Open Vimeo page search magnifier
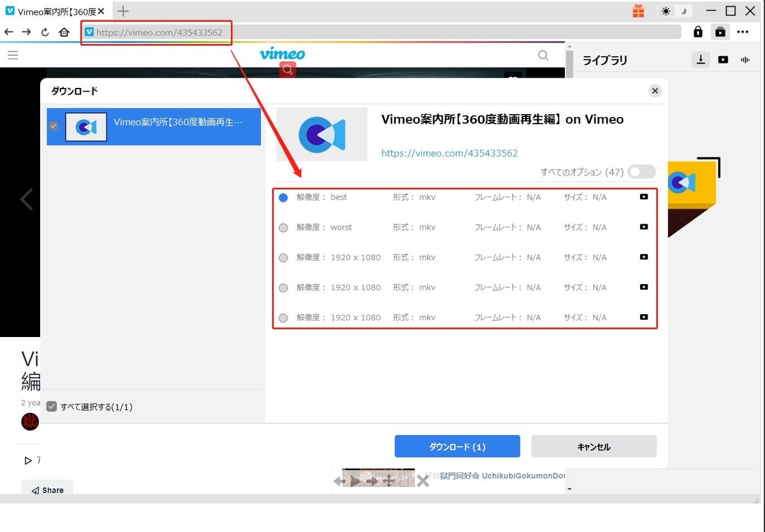 (543, 55)
